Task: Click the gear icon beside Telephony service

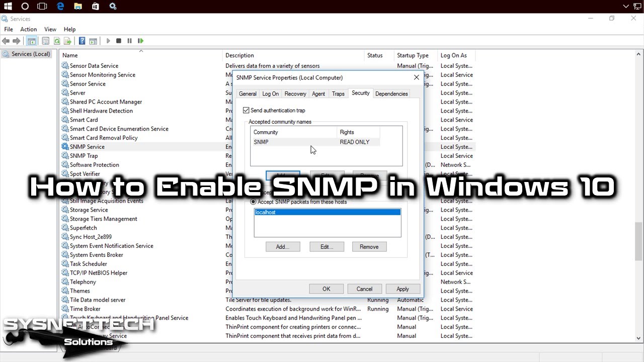Action: [x=65, y=282]
